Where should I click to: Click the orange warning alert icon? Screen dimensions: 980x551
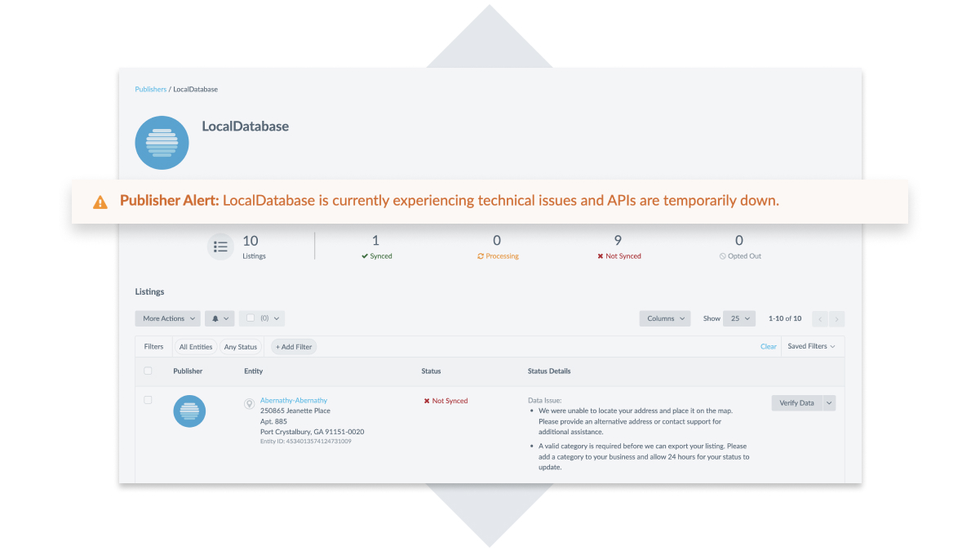[100, 202]
